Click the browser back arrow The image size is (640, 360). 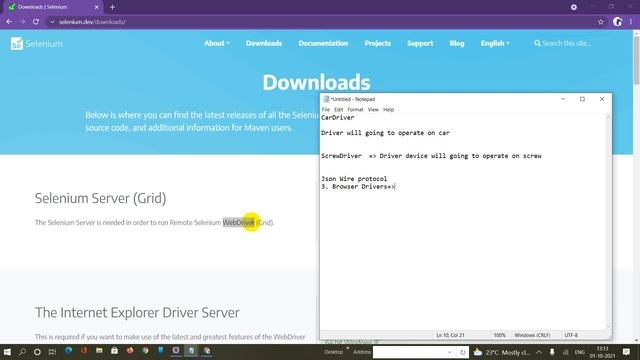coord(9,22)
